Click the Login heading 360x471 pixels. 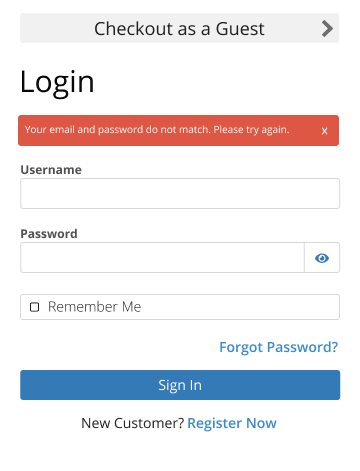57,83
